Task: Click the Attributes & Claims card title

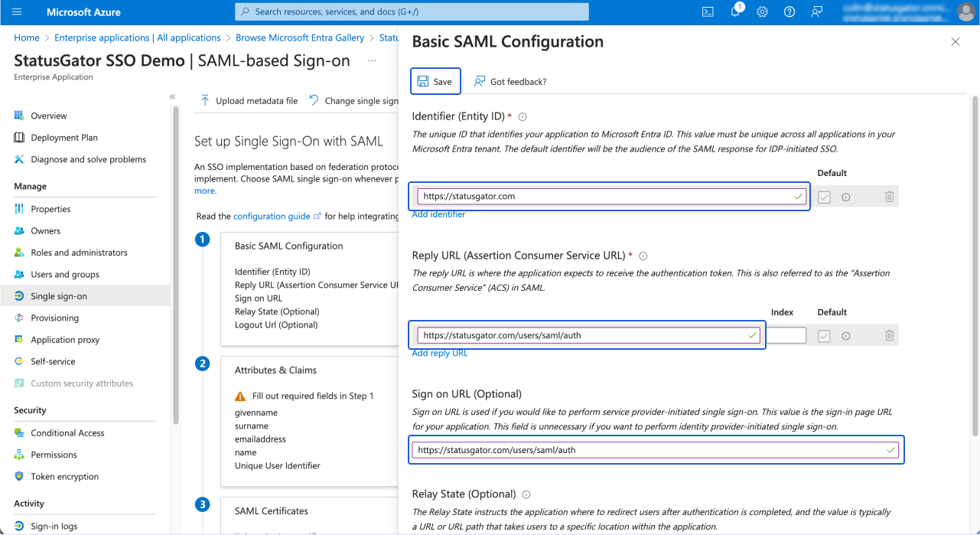Action: 275,370
